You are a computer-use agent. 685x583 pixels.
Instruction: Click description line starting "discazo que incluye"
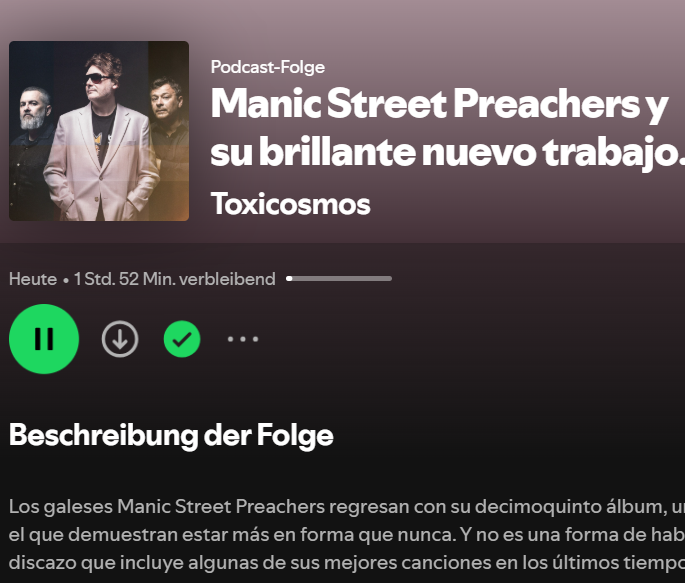pyautogui.click(x=347, y=562)
